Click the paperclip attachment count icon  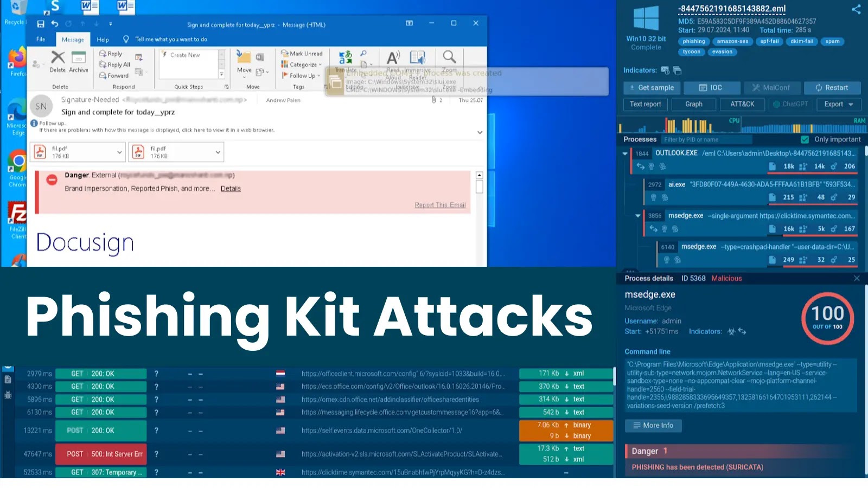tap(433, 100)
